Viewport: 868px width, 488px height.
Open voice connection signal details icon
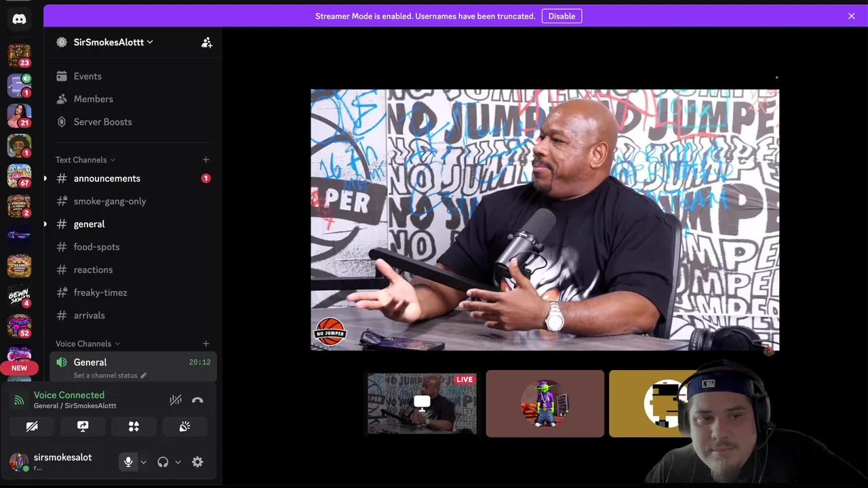[x=20, y=400]
